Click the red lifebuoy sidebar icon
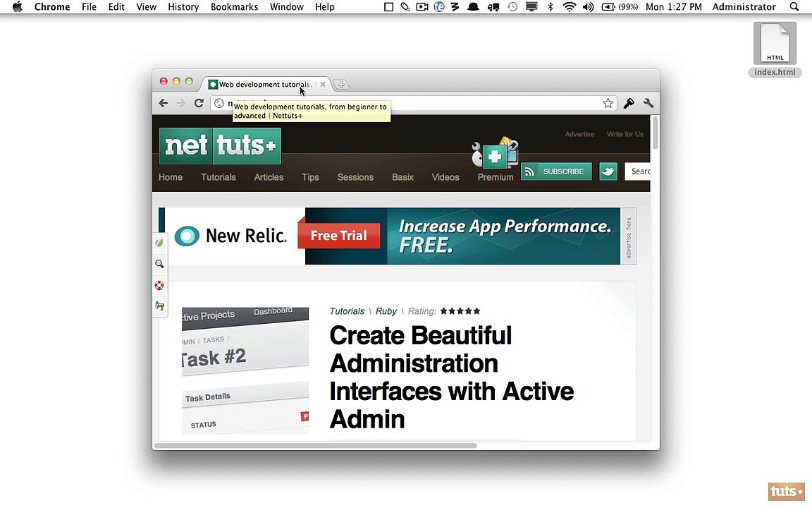Viewport: 812px width, 508px height. [x=159, y=285]
